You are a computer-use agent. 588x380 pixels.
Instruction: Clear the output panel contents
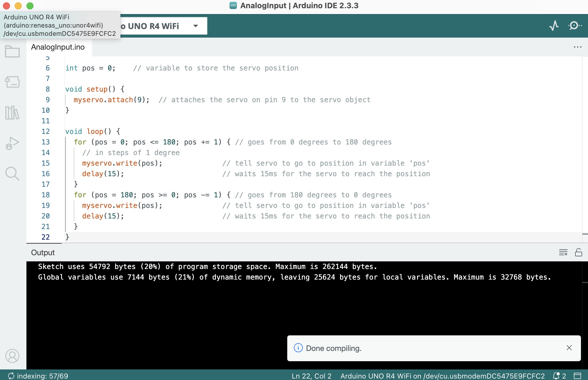click(x=563, y=253)
